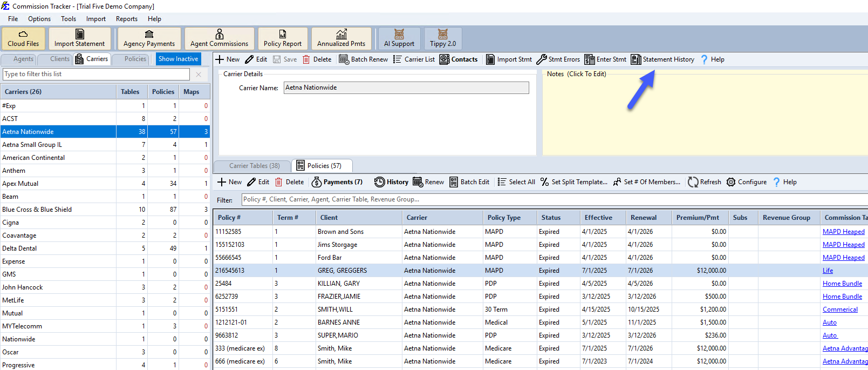This screenshot has height=370, width=868.
Task: Open Statement History
Action: [x=662, y=59]
